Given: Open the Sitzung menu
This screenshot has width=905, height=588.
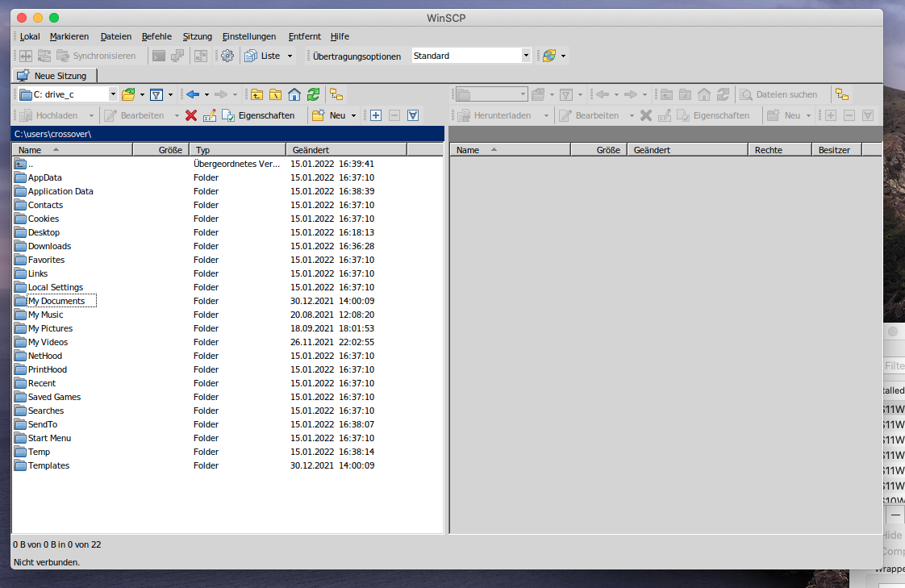Looking at the screenshot, I should click(x=198, y=36).
